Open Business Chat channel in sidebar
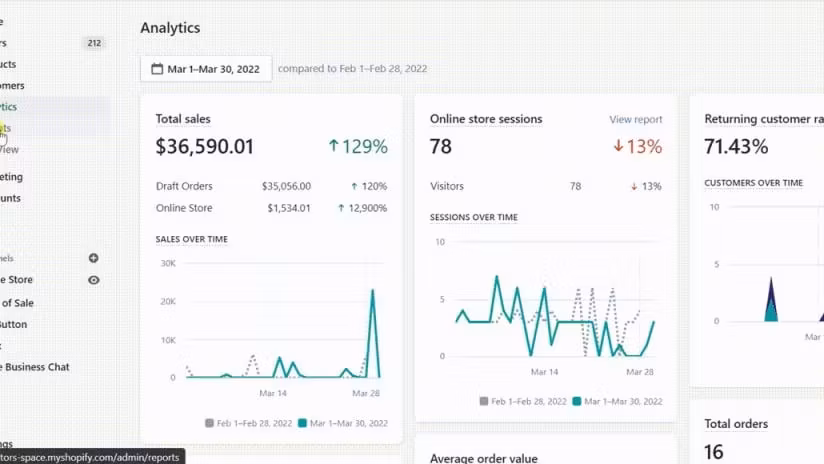824x464 pixels. [35, 367]
